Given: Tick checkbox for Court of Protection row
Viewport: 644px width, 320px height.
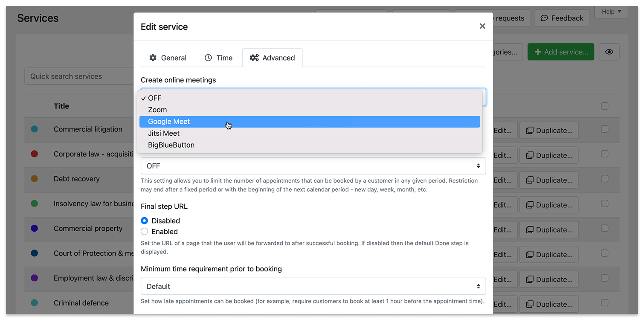Looking at the screenshot, I should click(x=604, y=253).
